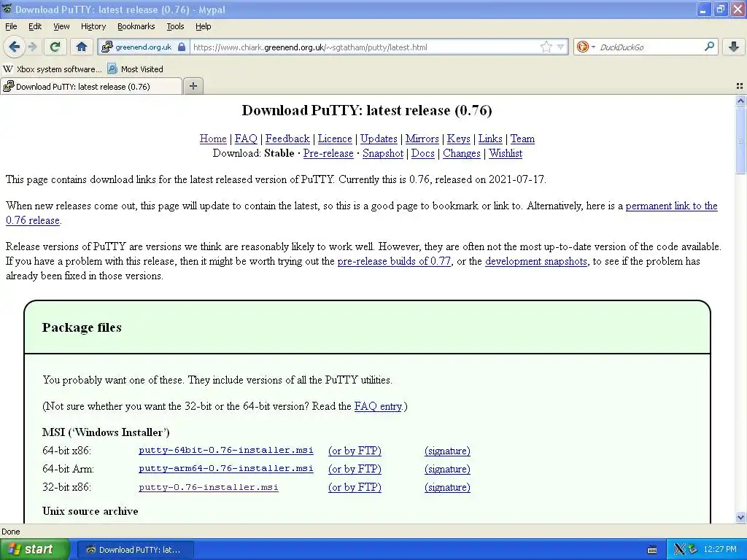The width and height of the screenshot is (747, 560).
Task: Open the History menu
Action: 93,26
